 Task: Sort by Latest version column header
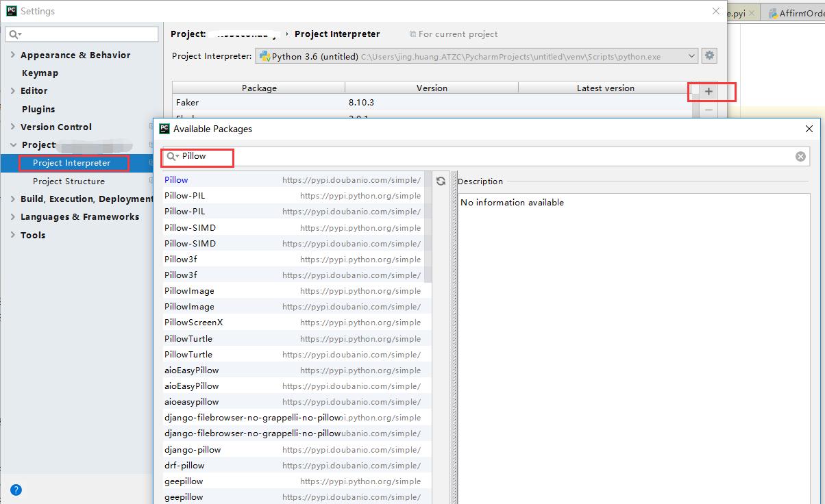(605, 88)
